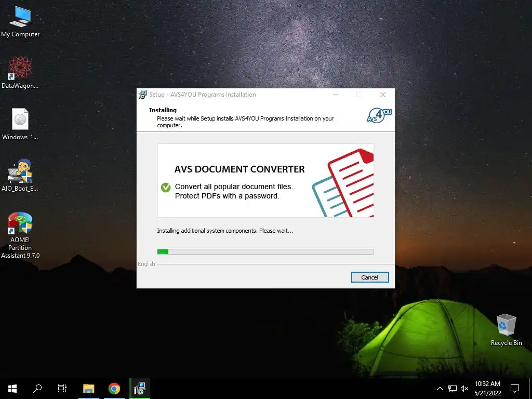The width and height of the screenshot is (532, 399).
Task: Minimize the Setup window
Action: [x=336, y=95]
